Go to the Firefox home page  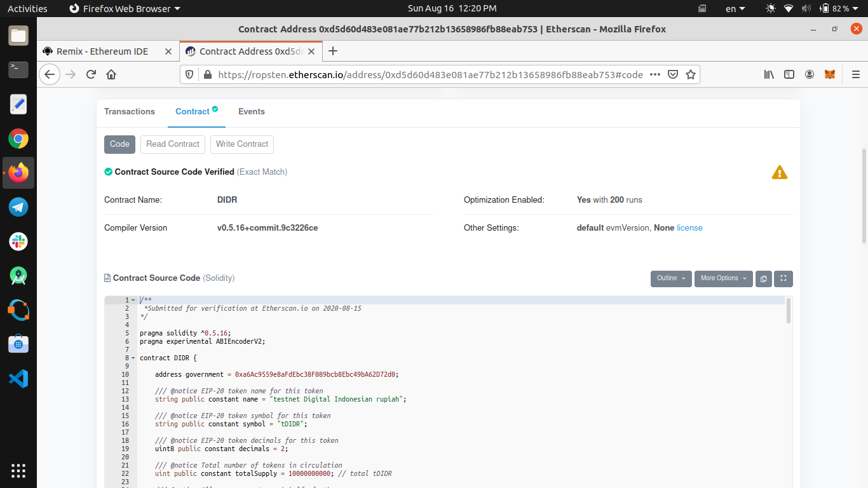(x=111, y=74)
